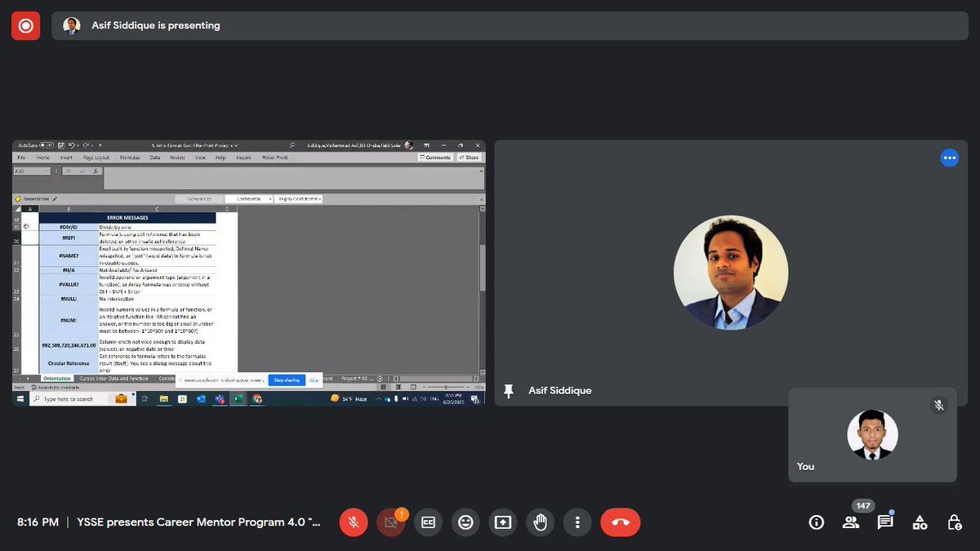Click the Redo arrow in Excel title bar
980x551 pixels.
[x=85, y=145]
